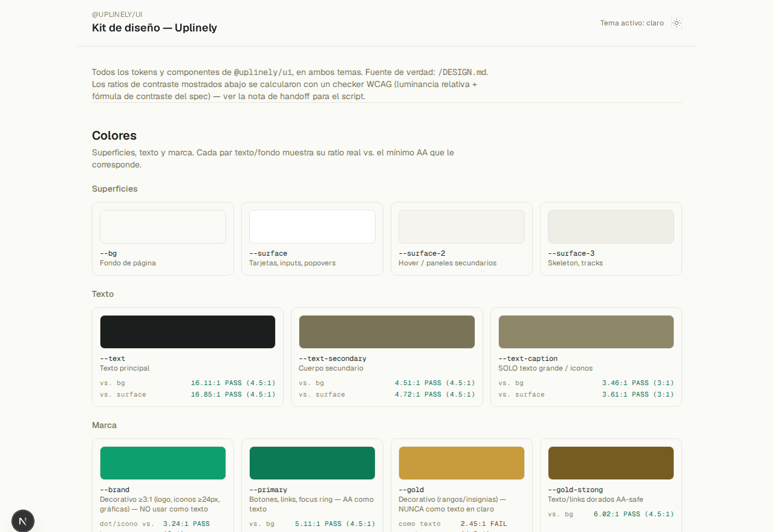Click the --gold color swatch
The height and width of the screenshot is (532, 774).
point(461,463)
